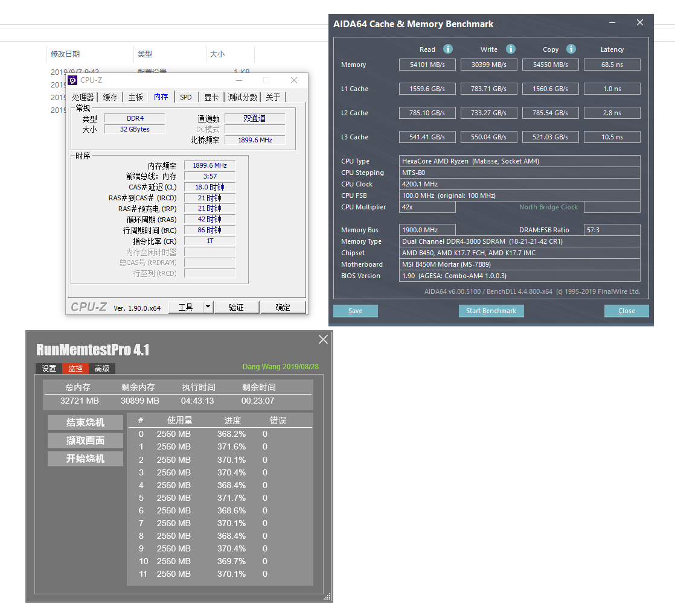This screenshot has height=616, width=675.
Task: Open the SPD tab in CPU-Z
Action: tap(186, 97)
